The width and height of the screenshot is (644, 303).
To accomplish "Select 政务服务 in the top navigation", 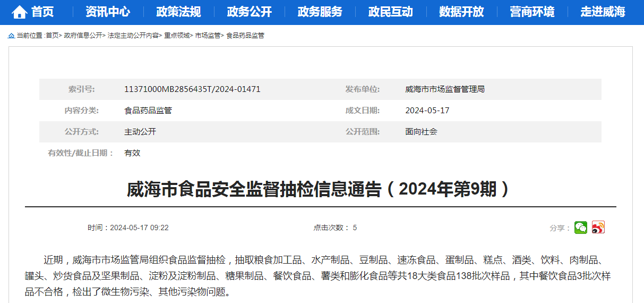I will click(x=320, y=12).
